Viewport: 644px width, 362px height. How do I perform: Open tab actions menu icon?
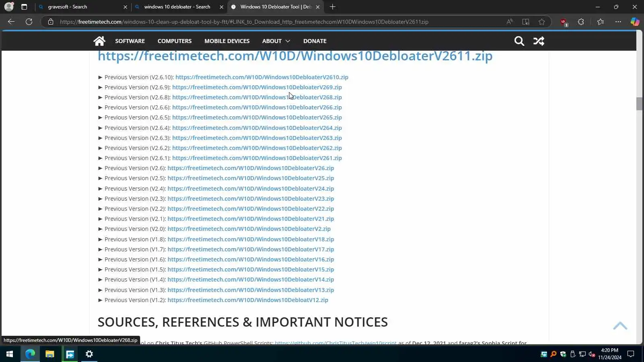point(24,7)
